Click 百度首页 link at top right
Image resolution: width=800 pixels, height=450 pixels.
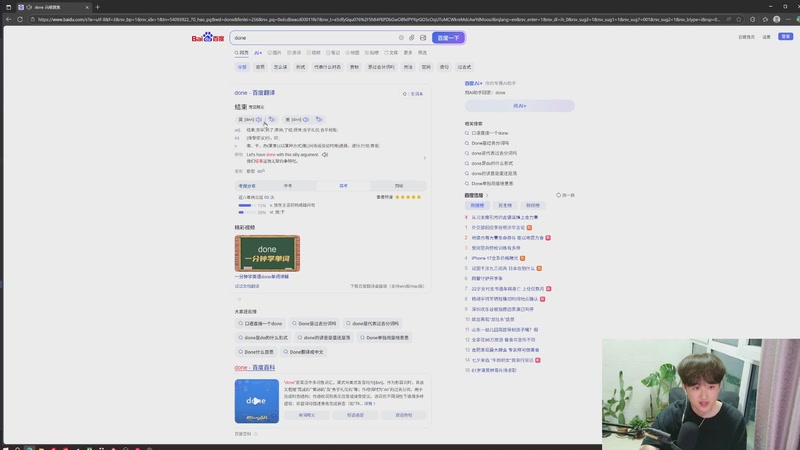(x=746, y=37)
